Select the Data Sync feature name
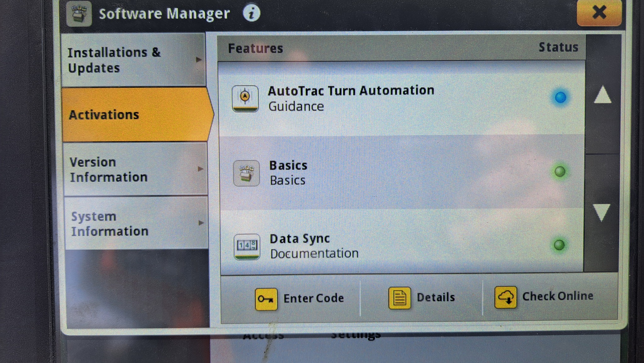The height and width of the screenshot is (363, 644). click(300, 239)
